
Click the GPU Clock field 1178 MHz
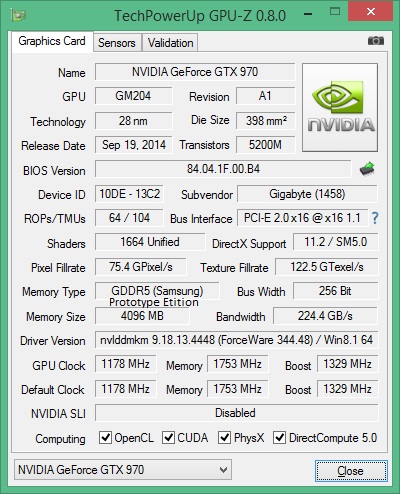click(125, 364)
